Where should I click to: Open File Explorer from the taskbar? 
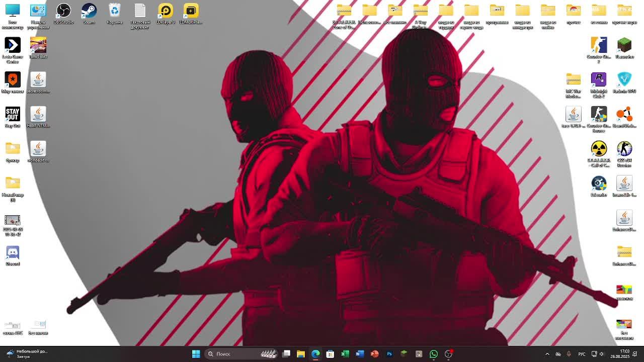301,354
